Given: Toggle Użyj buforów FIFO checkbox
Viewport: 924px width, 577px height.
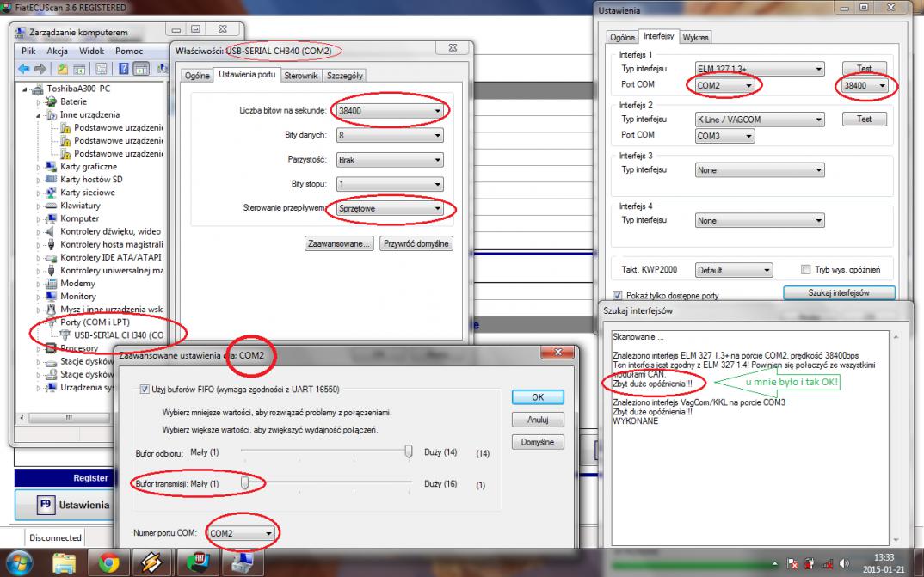Looking at the screenshot, I should point(144,390).
